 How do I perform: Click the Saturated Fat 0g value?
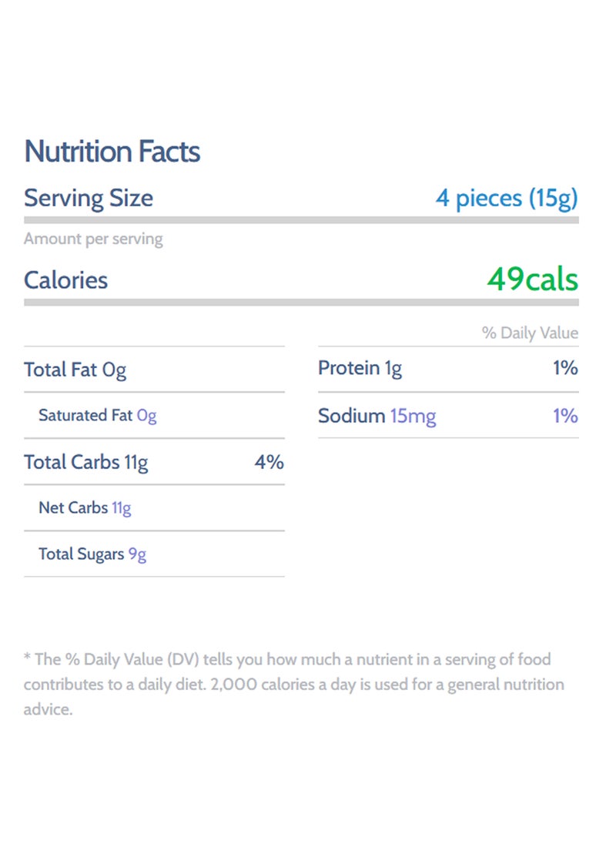tap(146, 415)
